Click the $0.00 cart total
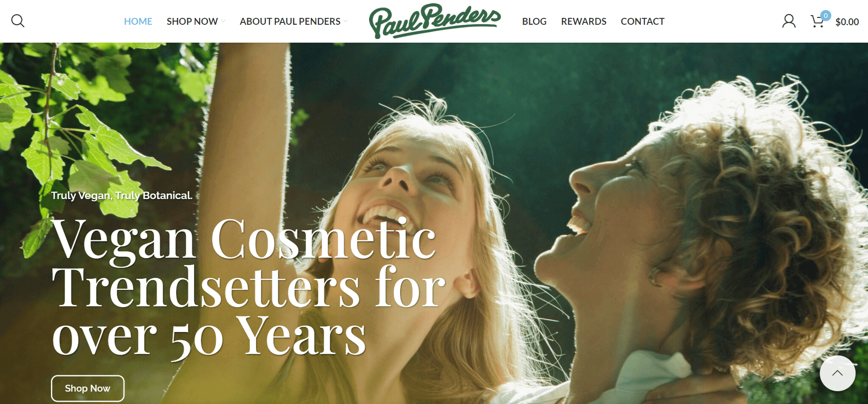 pyautogui.click(x=847, y=22)
